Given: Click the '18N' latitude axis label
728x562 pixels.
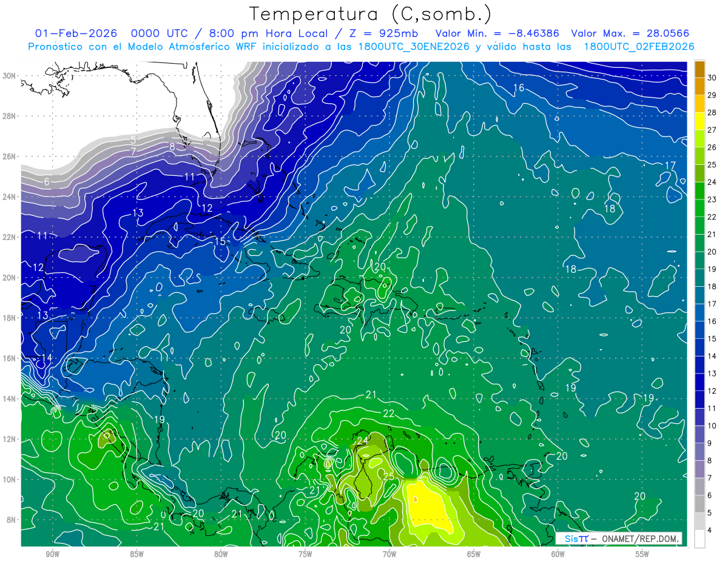Looking at the screenshot, I should [x=9, y=318].
